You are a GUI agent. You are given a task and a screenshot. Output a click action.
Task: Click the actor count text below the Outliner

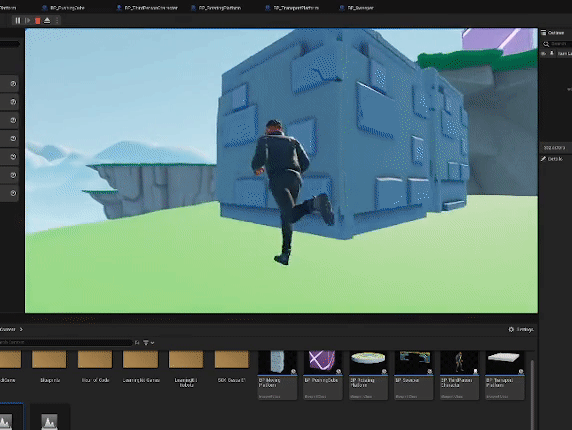tap(554, 148)
